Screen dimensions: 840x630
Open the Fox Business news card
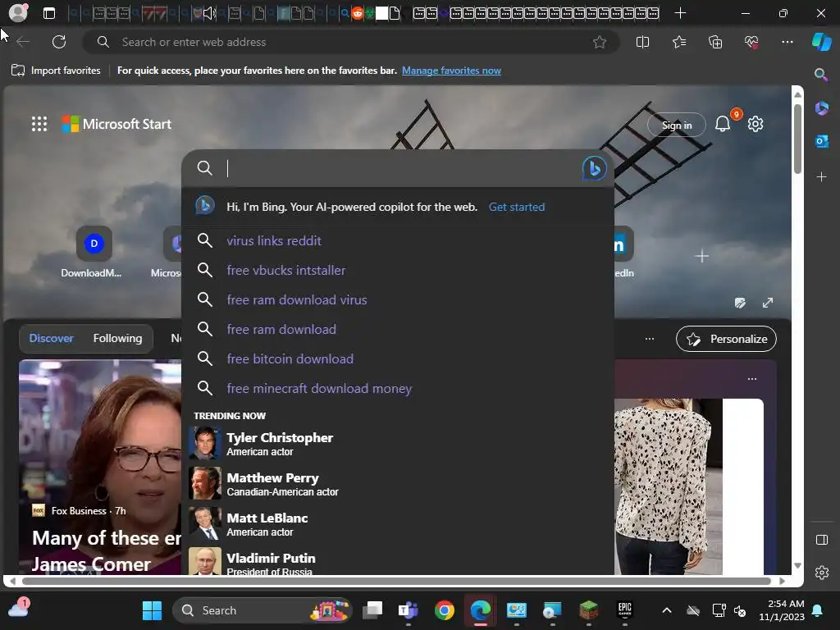coord(100,467)
